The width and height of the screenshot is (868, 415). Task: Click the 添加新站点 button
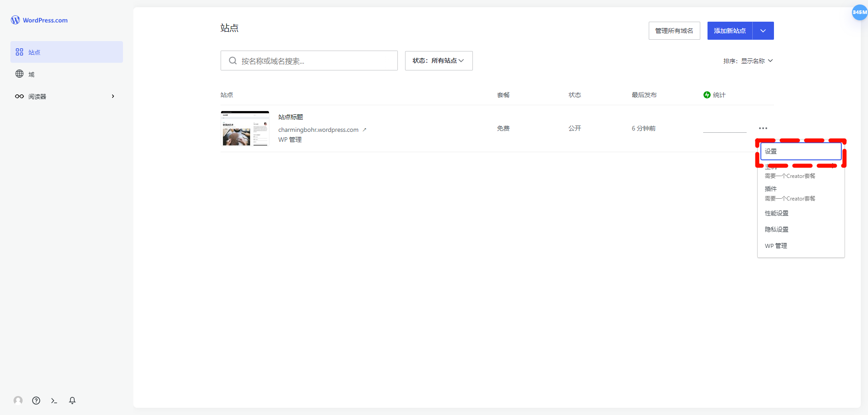[730, 31]
